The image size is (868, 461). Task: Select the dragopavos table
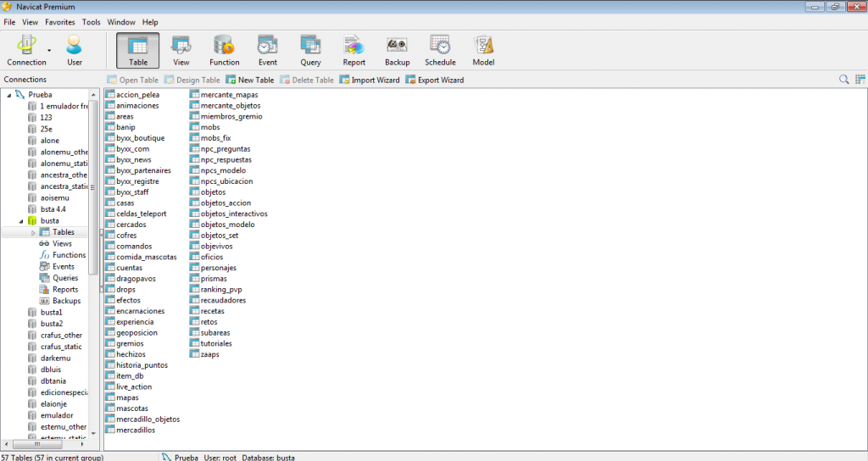click(x=131, y=278)
